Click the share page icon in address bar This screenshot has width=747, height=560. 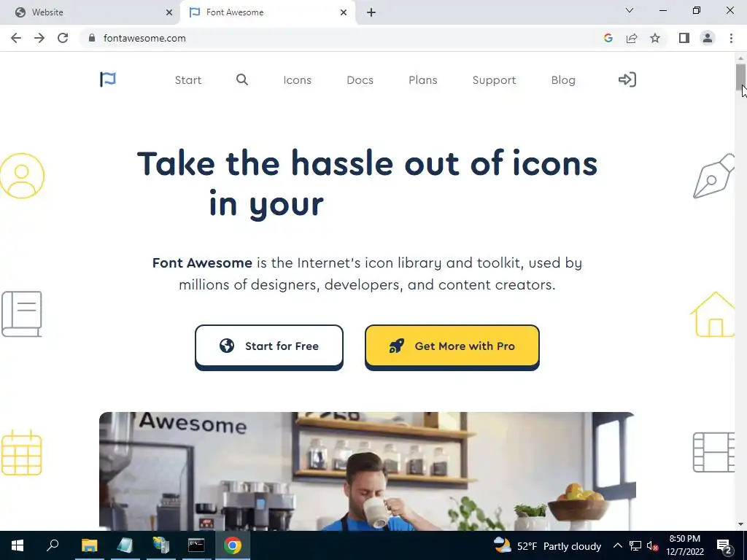coord(632,38)
